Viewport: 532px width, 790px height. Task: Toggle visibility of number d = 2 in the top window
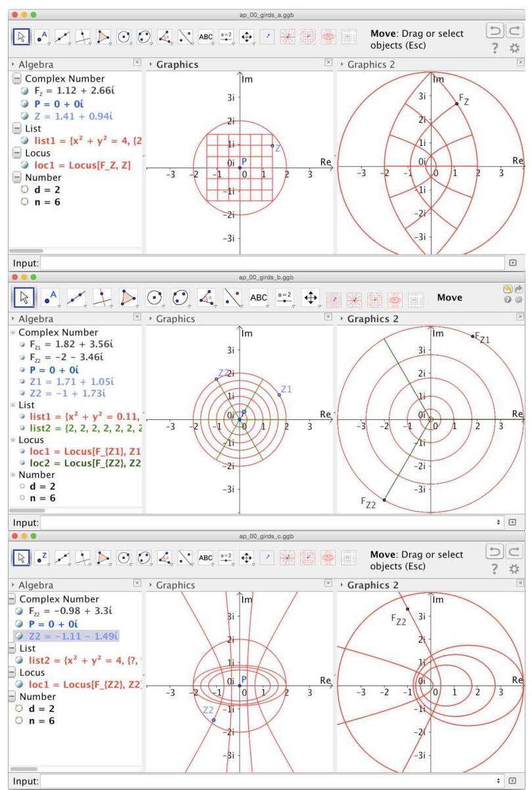point(25,190)
